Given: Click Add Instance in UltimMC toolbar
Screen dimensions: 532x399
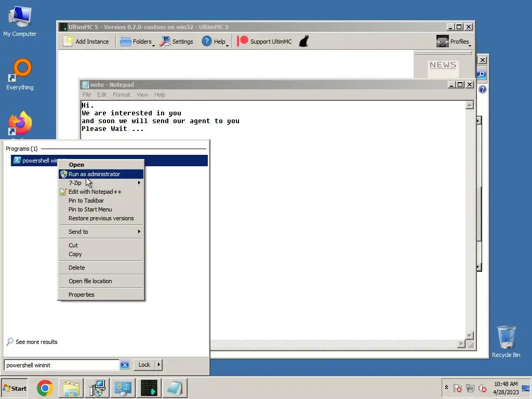Looking at the screenshot, I should click(87, 42).
